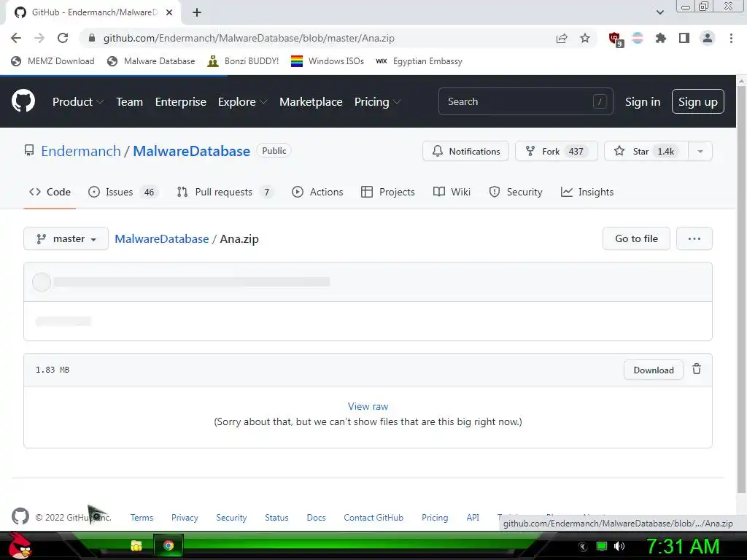
Task: Switch to the Insights tab
Action: pyautogui.click(x=587, y=192)
